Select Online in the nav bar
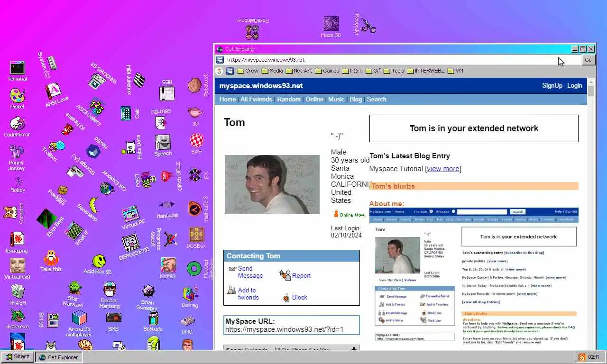 (x=314, y=99)
